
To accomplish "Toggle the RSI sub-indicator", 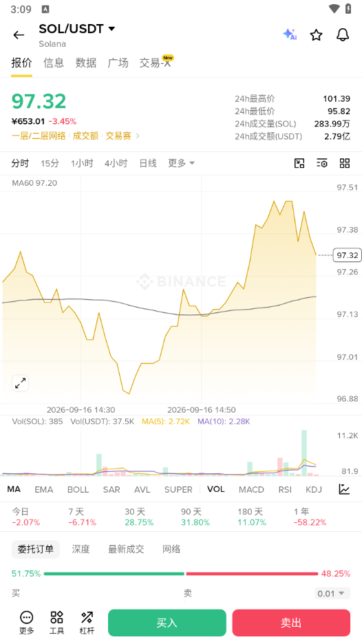I will coord(285,489).
